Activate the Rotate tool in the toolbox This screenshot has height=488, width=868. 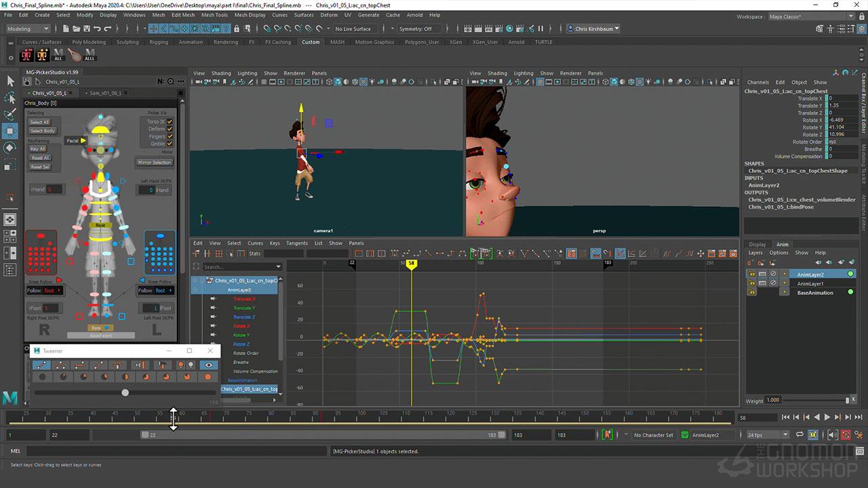tap(10, 147)
